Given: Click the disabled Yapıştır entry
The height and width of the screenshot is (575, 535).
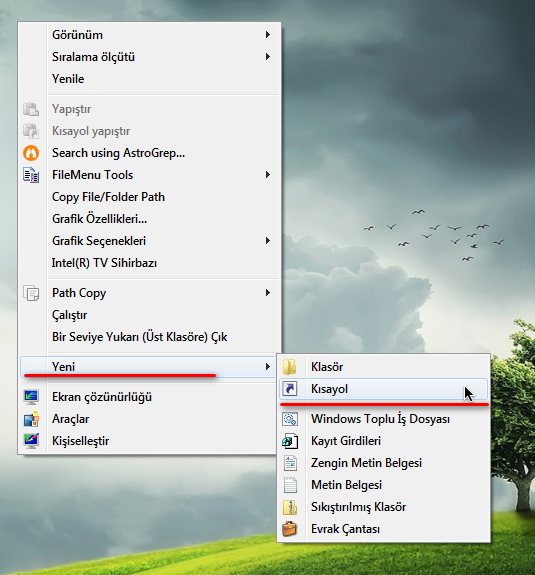Looking at the screenshot, I should pos(150,109).
